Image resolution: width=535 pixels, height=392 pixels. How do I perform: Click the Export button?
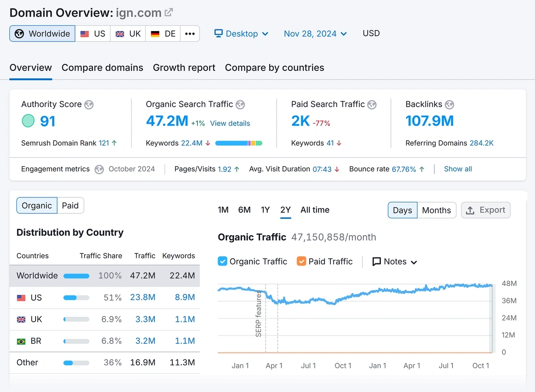[x=486, y=210]
